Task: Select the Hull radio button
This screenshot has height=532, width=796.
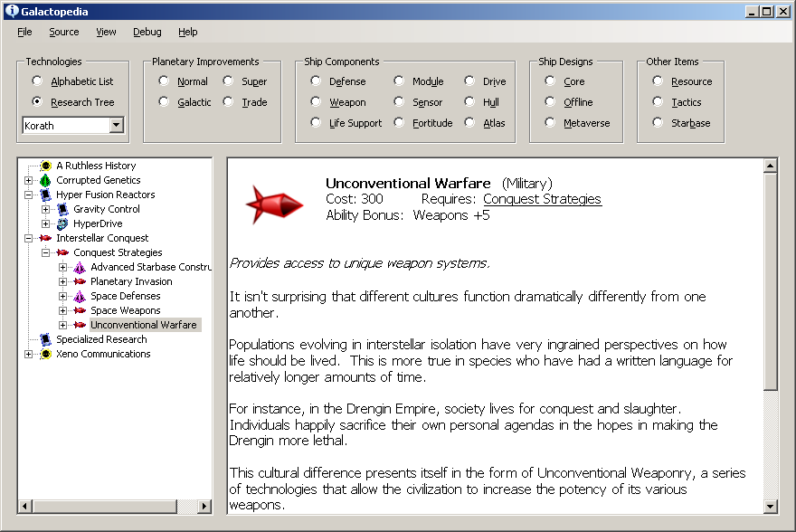Action: pos(469,101)
